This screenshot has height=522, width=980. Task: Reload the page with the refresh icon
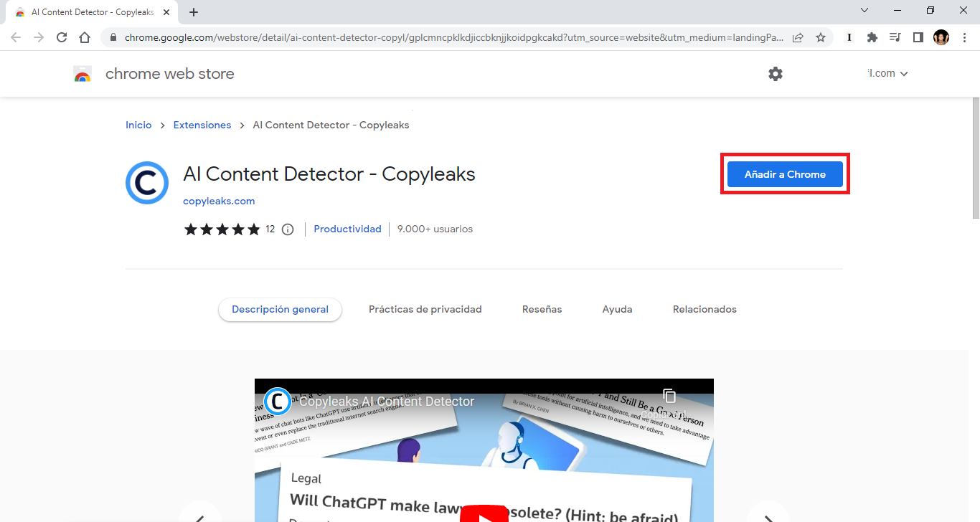click(62, 37)
